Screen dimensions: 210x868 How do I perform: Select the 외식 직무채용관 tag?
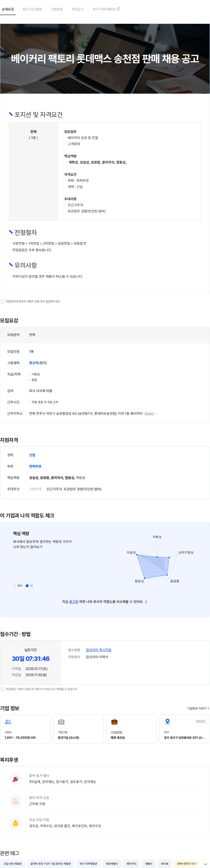click(88, 864)
